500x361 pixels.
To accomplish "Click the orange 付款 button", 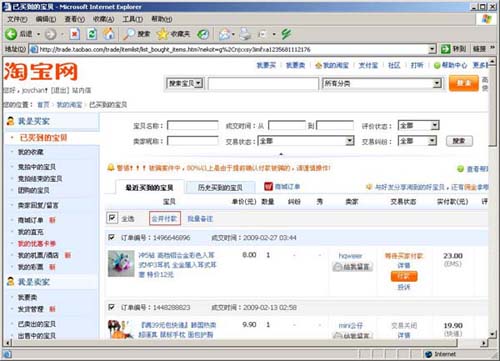I will coord(404,276).
